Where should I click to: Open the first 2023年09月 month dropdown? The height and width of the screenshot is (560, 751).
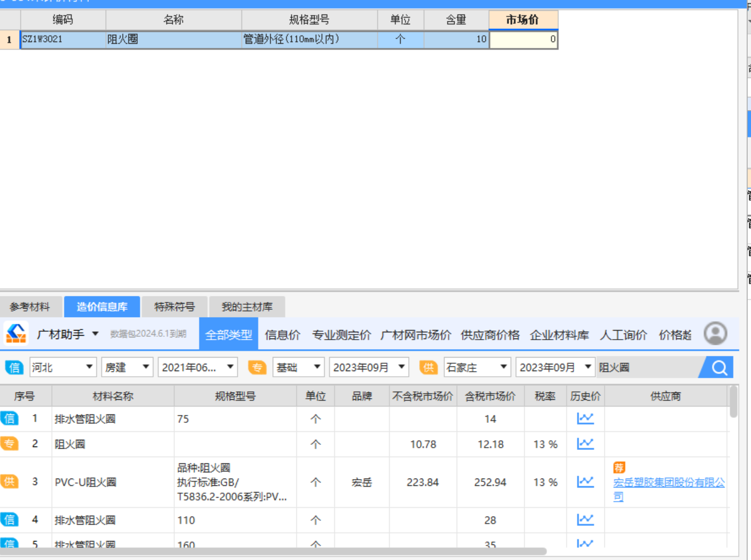coord(369,368)
